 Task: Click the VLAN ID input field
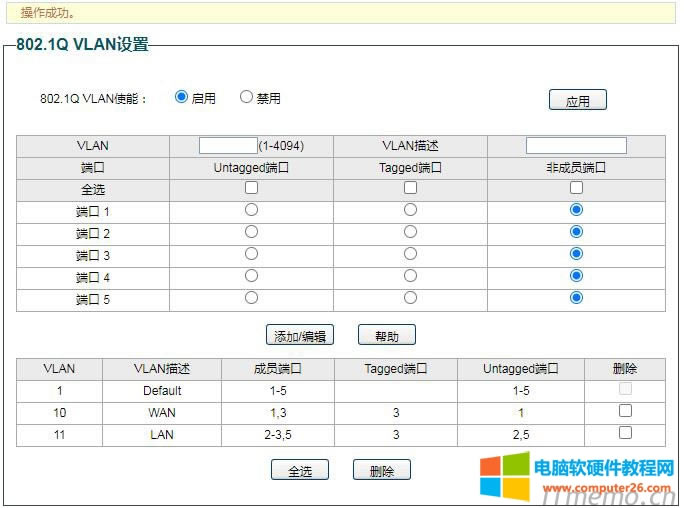(x=228, y=146)
